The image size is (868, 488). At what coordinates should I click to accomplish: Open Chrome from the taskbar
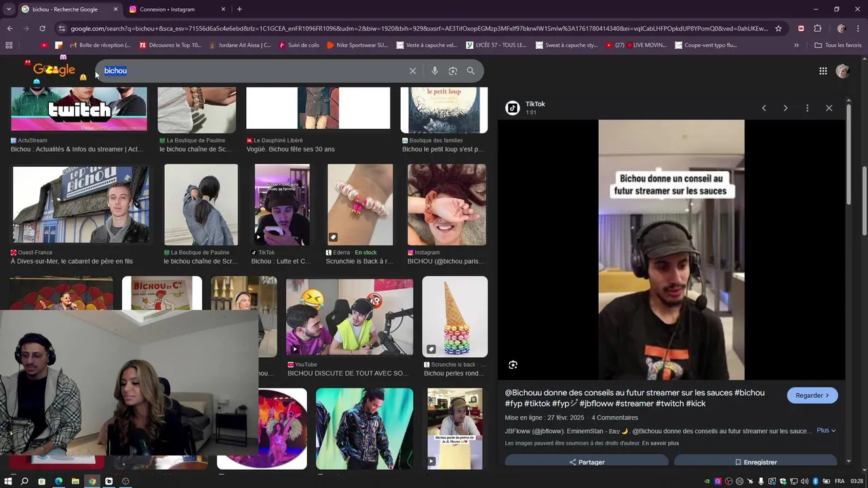pos(92,481)
